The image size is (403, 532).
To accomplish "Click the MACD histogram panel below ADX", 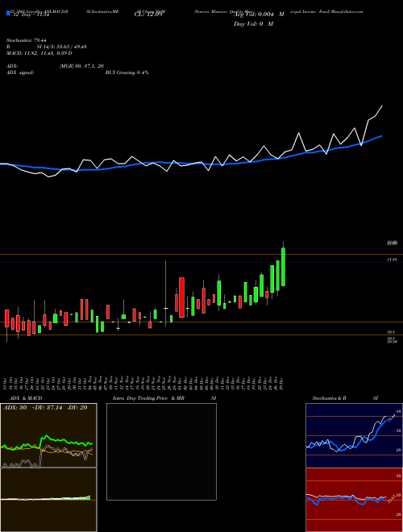I will click(x=49, y=500).
